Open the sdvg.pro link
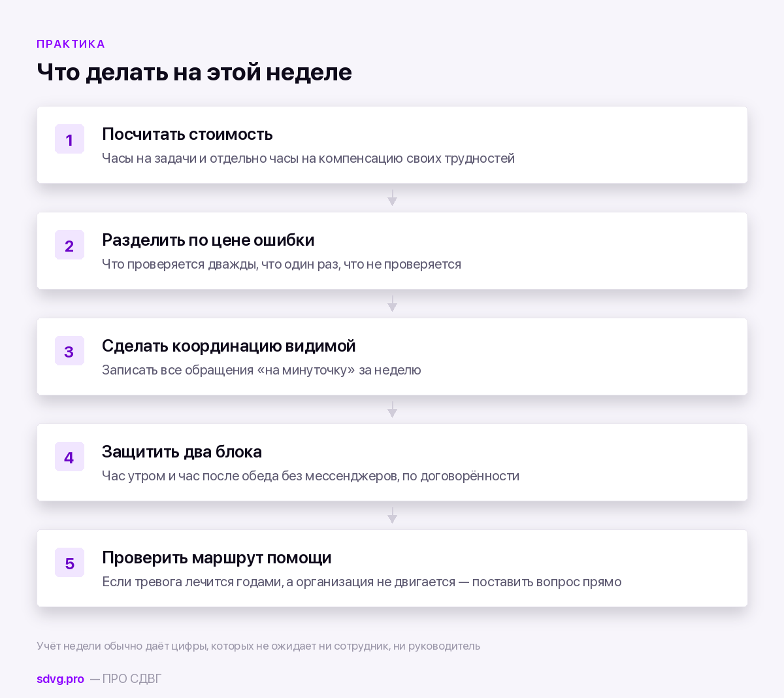Screen dimensions: 784x698 coord(60,679)
